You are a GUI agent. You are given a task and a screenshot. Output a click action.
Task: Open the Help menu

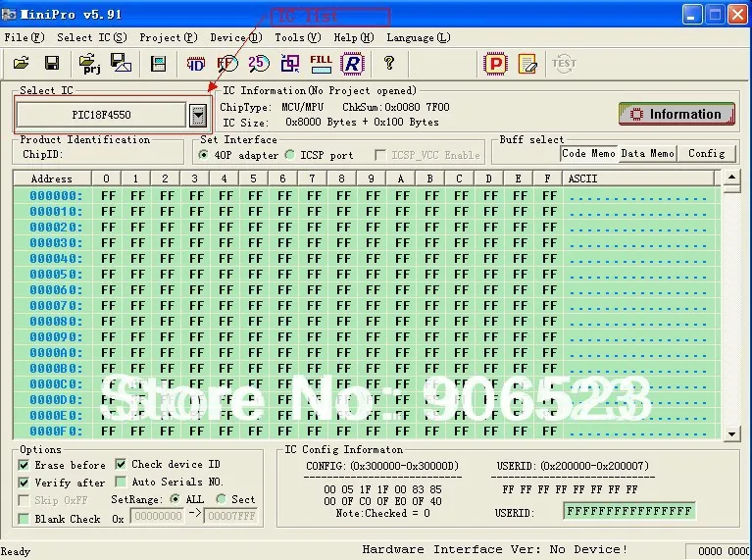click(354, 37)
